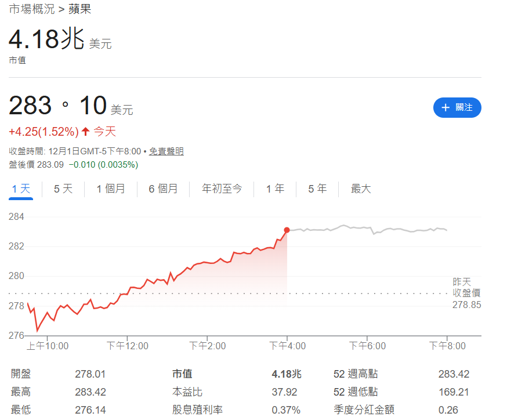Click the 52 週高點 statistic label

point(356,374)
